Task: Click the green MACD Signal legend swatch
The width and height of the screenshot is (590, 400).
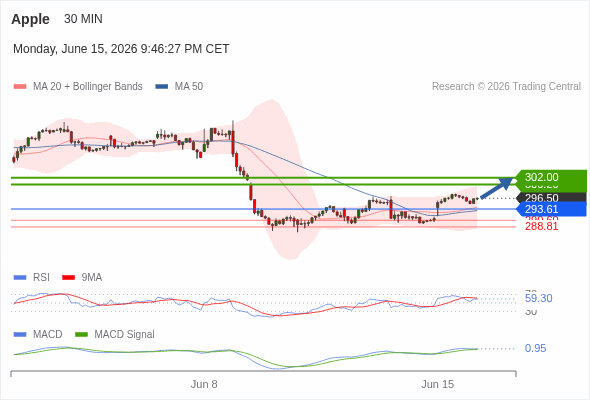Action: tap(81, 335)
